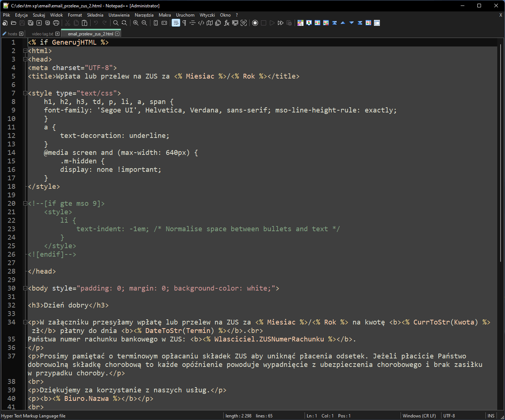Open the Document Map icon

(x=210, y=23)
